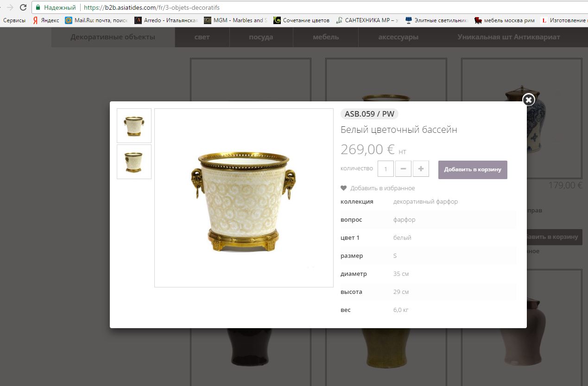The width and height of the screenshot is (588, 386).
Task: Click the browser address bar URL
Action: coord(152,7)
